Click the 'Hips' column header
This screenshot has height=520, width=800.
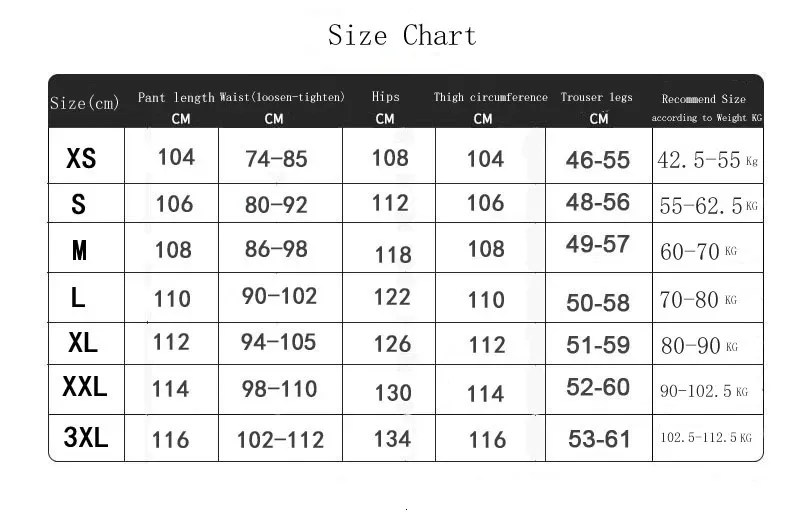pyautogui.click(x=385, y=97)
